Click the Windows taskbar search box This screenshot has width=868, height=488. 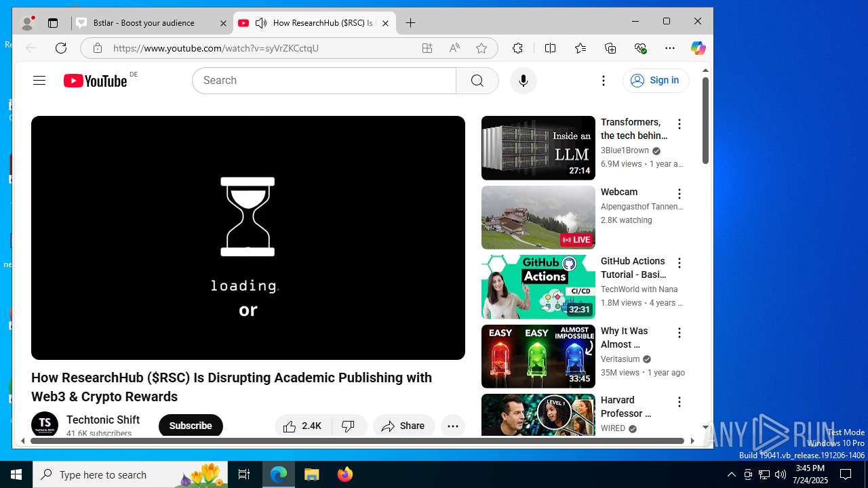coord(130,474)
